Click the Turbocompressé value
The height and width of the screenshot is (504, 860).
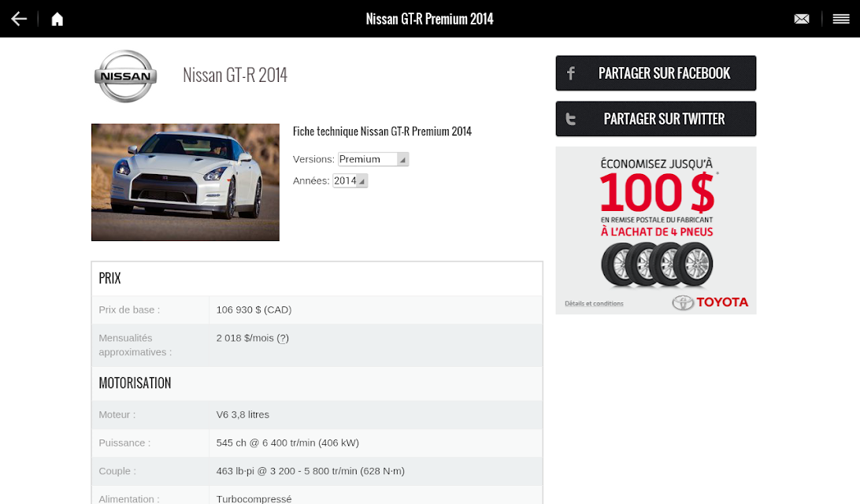pyautogui.click(x=254, y=498)
